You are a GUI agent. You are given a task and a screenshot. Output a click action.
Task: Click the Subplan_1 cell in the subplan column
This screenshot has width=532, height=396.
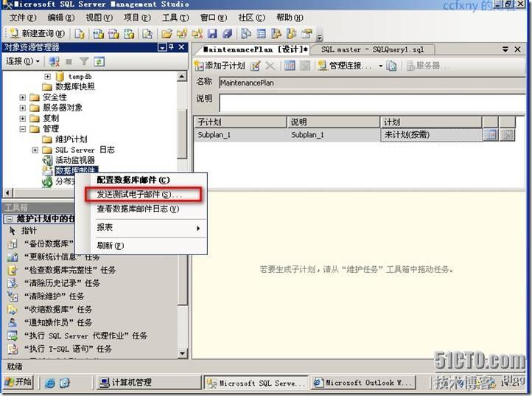(240, 135)
